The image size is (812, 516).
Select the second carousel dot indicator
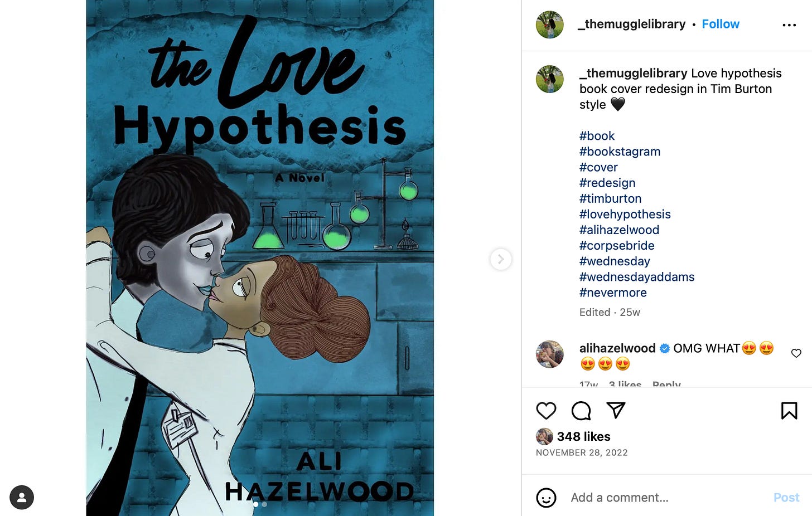tap(264, 504)
